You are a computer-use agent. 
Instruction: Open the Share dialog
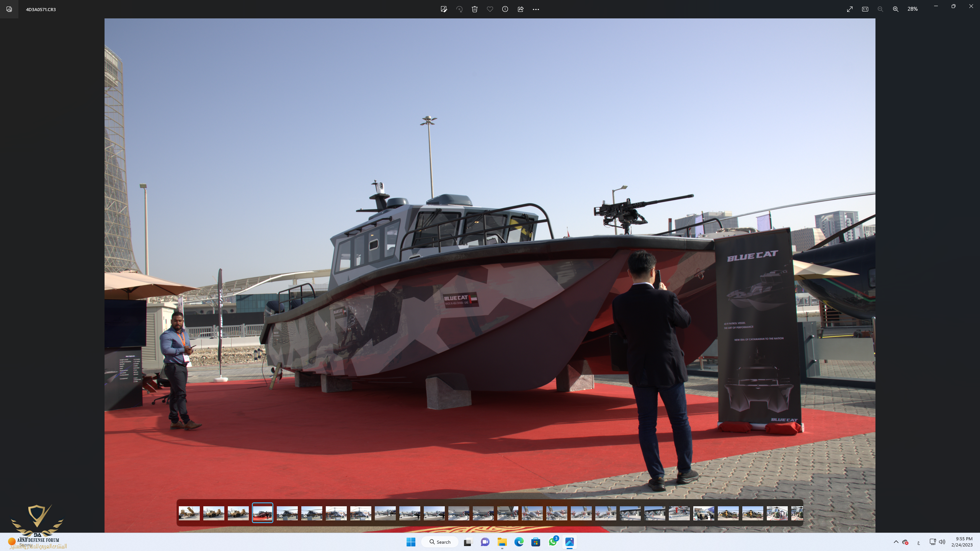click(521, 9)
